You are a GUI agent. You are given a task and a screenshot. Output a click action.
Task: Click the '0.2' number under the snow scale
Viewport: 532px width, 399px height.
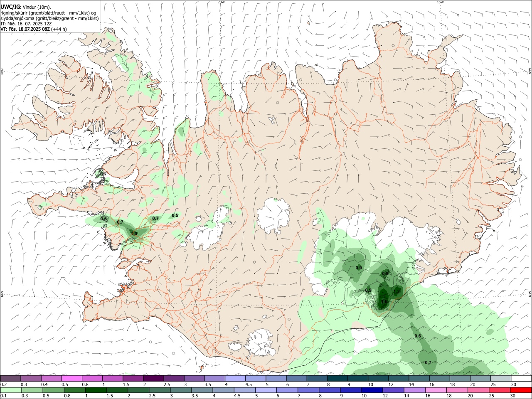click(3, 384)
